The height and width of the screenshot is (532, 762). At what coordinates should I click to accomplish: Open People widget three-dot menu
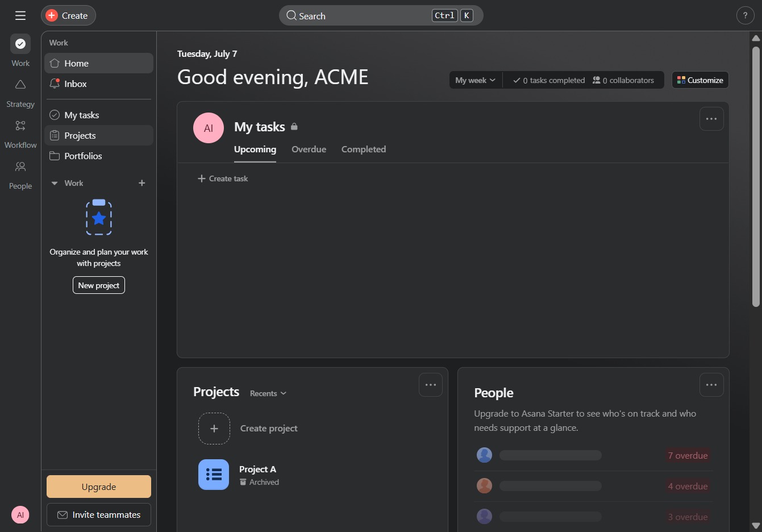(711, 385)
